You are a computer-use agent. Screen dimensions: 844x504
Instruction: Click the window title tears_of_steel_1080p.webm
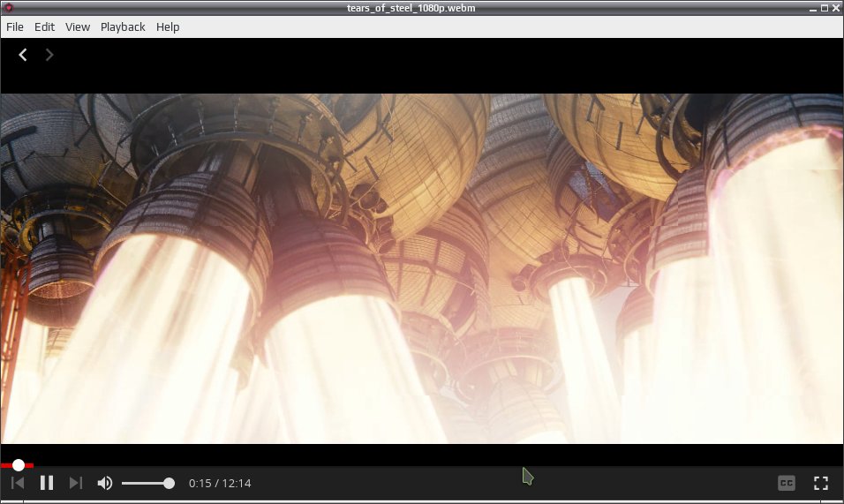(411, 8)
